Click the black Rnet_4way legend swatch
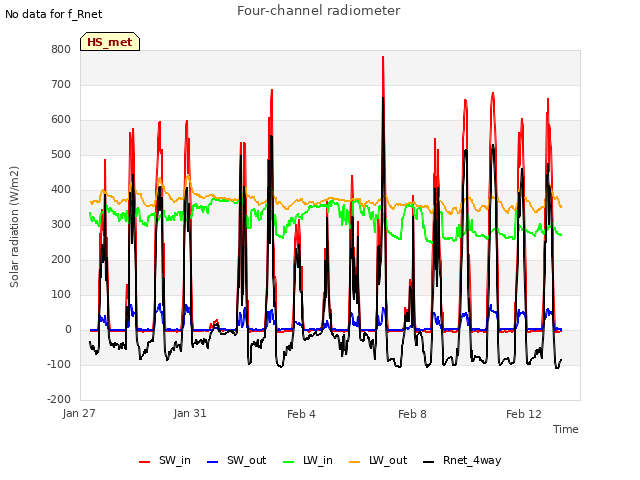 (429, 462)
